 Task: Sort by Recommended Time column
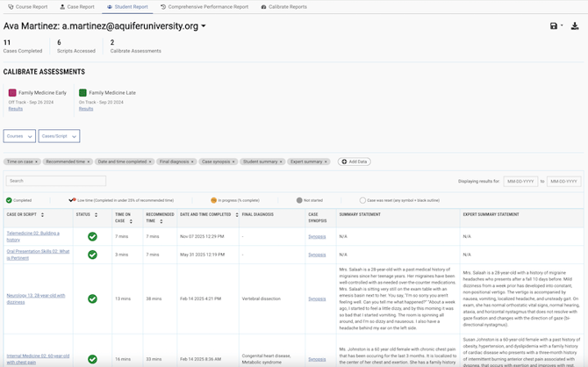[x=161, y=221]
